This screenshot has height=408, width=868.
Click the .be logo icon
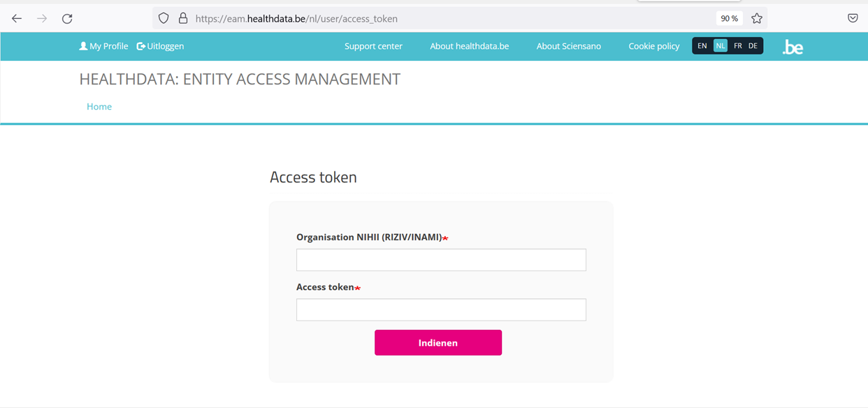click(793, 47)
